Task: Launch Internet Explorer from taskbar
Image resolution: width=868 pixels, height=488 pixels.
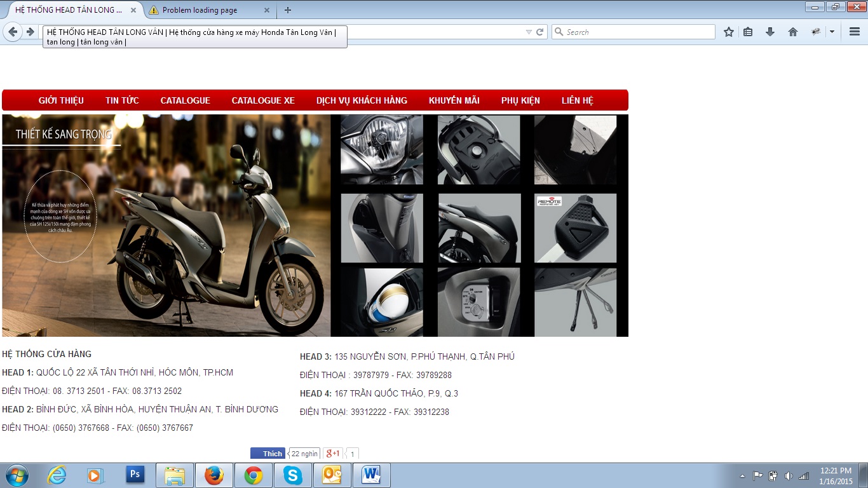Action: pyautogui.click(x=57, y=475)
